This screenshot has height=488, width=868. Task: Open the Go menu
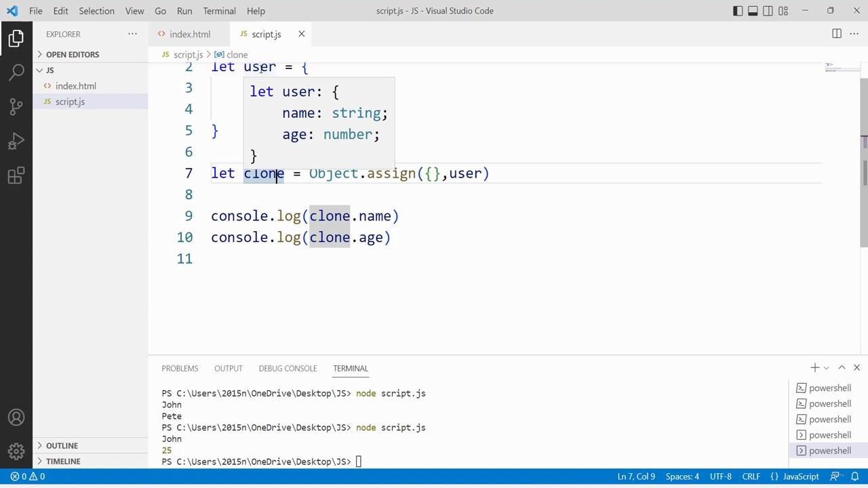pos(160,11)
